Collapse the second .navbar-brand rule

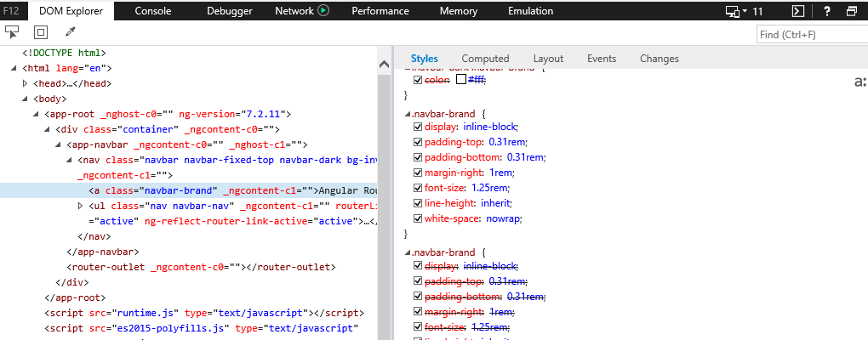[408, 252]
